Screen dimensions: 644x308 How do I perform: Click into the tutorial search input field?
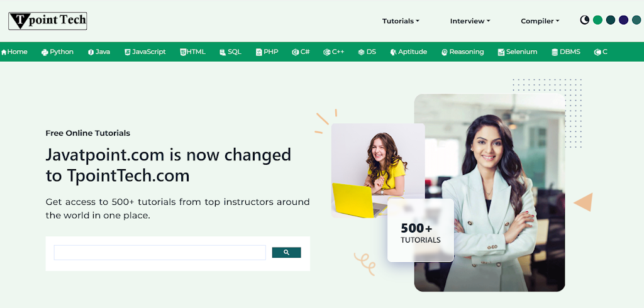pyautogui.click(x=160, y=253)
